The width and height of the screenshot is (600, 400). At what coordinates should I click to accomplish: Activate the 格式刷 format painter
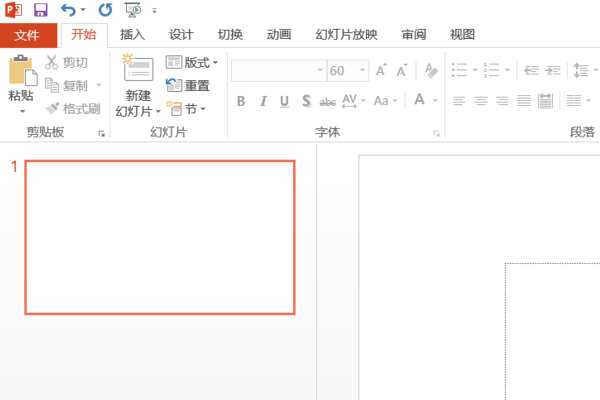click(x=73, y=109)
